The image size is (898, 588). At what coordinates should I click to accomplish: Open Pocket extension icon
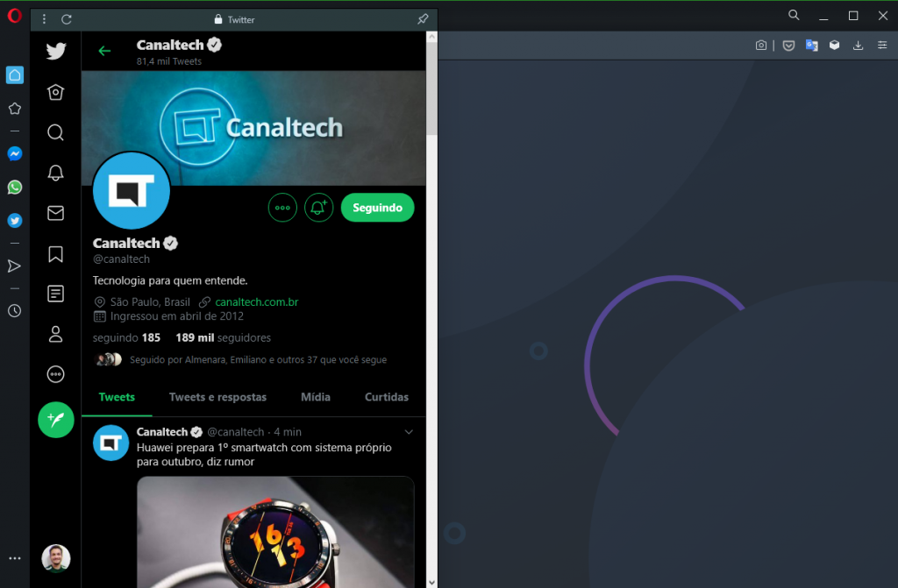[x=788, y=46]
